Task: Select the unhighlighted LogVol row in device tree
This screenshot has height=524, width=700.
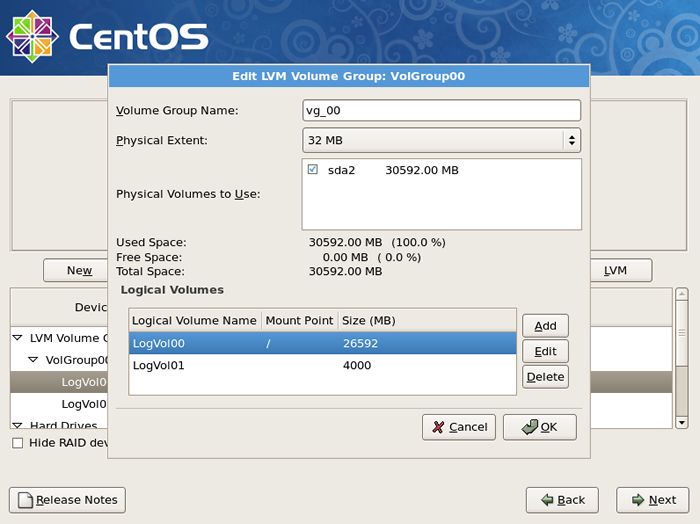Action: point(59,404)
